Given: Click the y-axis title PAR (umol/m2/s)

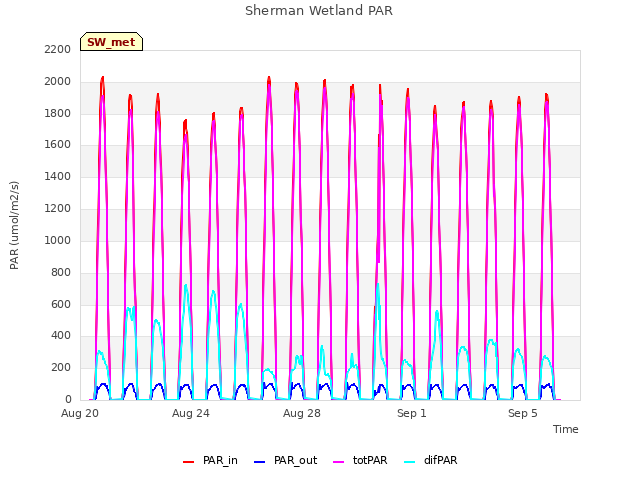Looking at the screenshot, I should pyautogui.click(x=14, y=225).
